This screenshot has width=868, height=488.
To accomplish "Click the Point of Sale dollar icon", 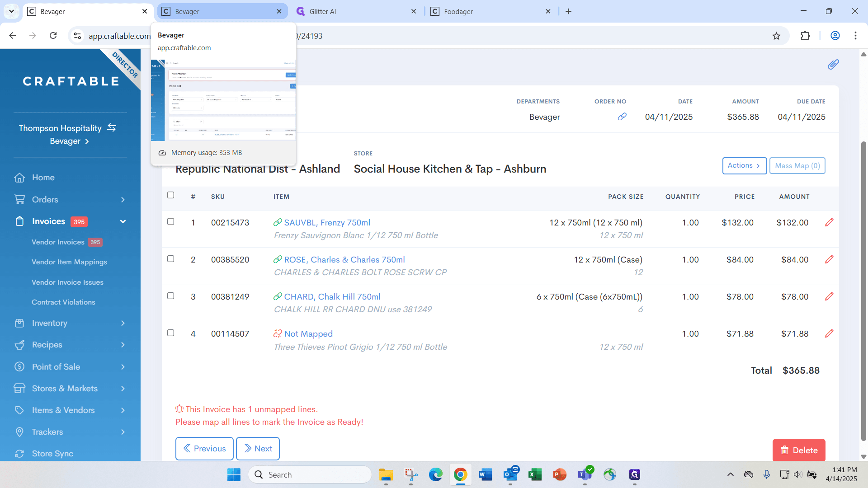I will (x=19, y=366).
